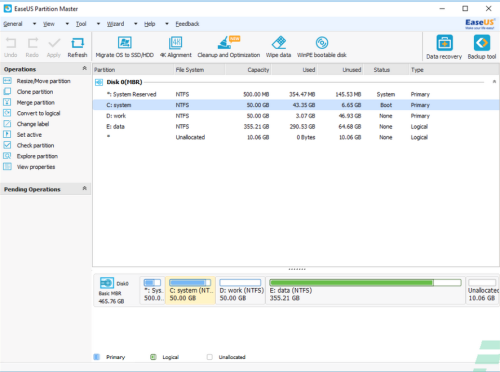Open the General menu
500x372 pixels.
coord(13,24)
